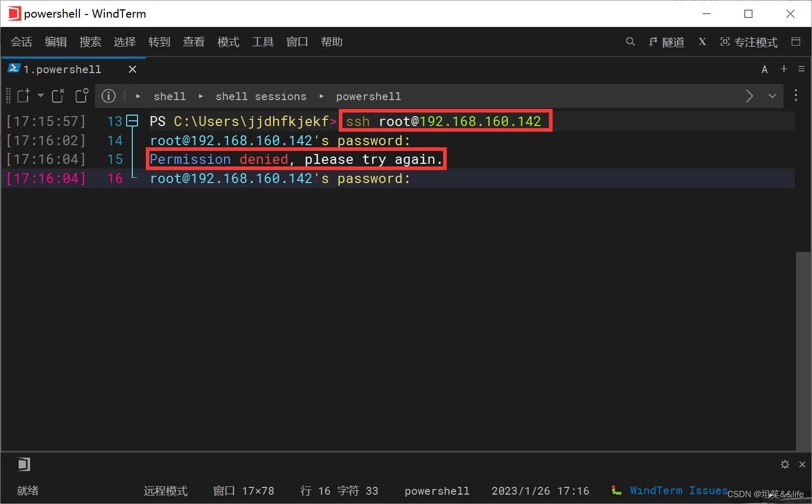Open the 窗口 menu
The image size is (812, 504).
point(297,42)
